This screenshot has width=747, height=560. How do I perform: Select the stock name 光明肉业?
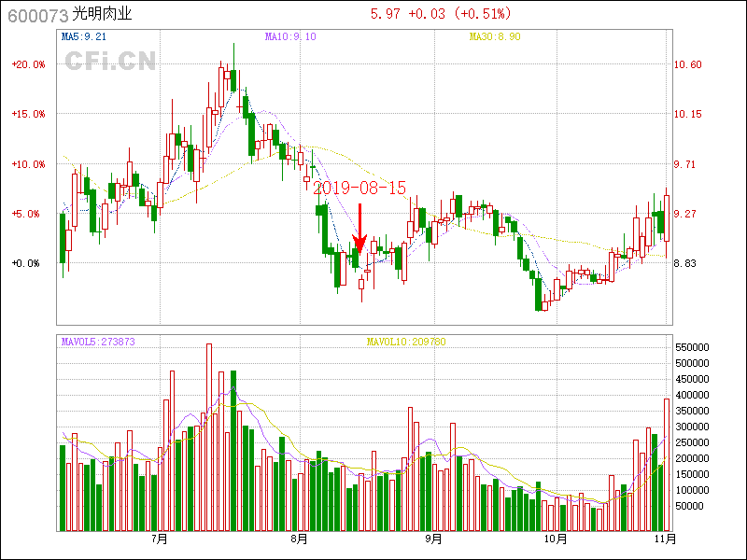click(102, 14)
